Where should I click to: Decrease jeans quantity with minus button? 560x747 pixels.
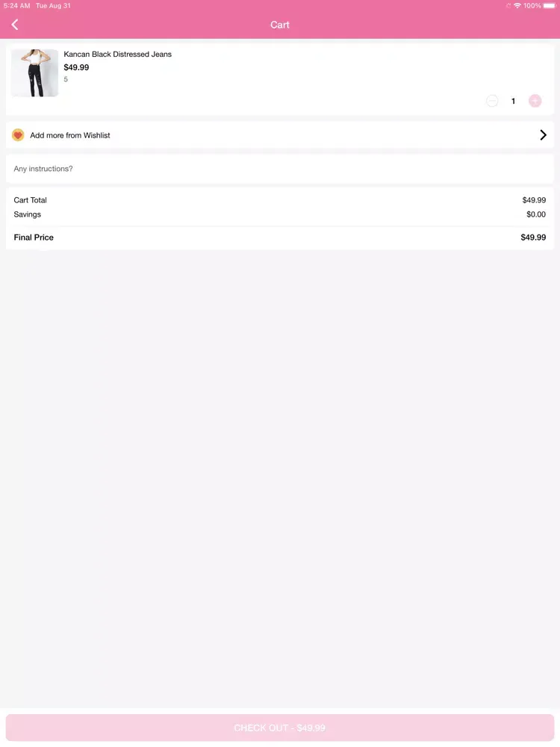point(492,101)
